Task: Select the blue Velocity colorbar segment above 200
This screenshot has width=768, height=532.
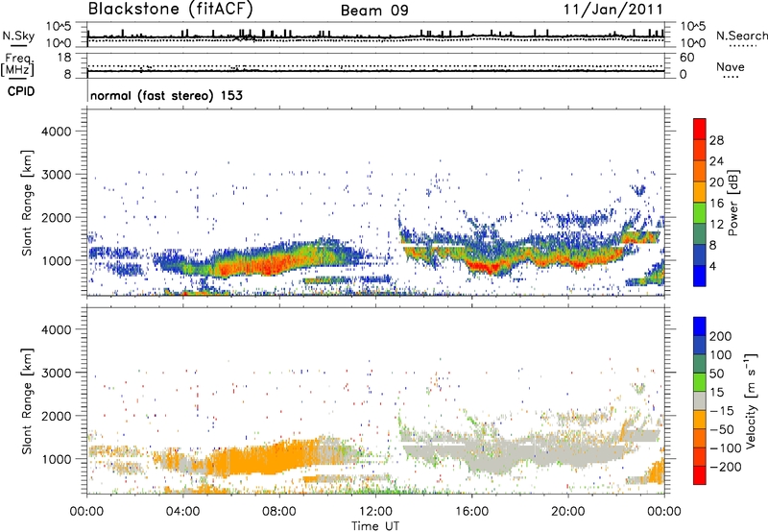Action: pos(700,326)
